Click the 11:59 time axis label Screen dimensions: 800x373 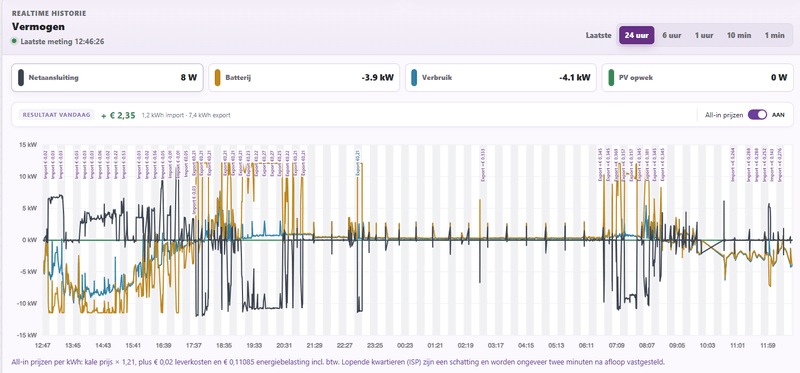[x=767, y=345]
